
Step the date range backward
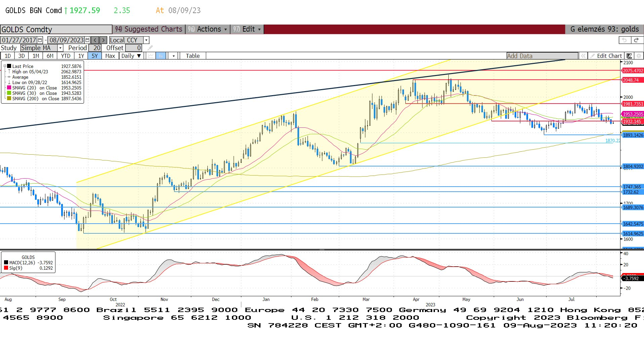coord(95,40)
